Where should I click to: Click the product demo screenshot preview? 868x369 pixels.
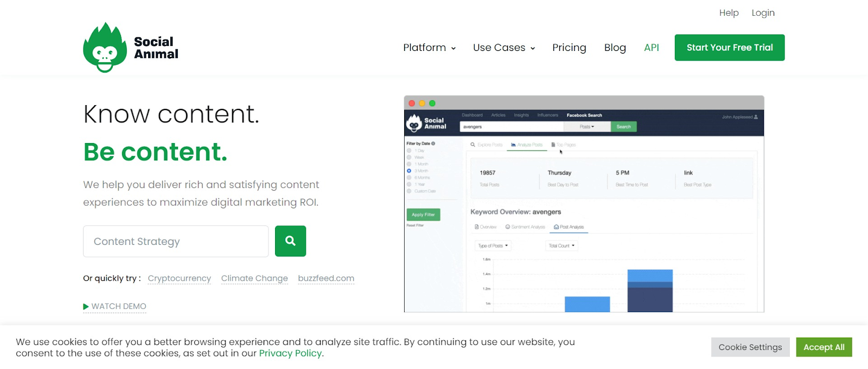pos(584,204)
